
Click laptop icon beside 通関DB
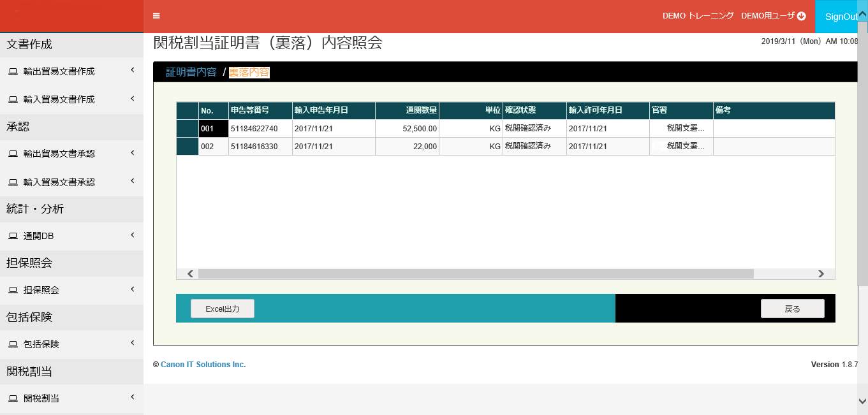point(13,236)
